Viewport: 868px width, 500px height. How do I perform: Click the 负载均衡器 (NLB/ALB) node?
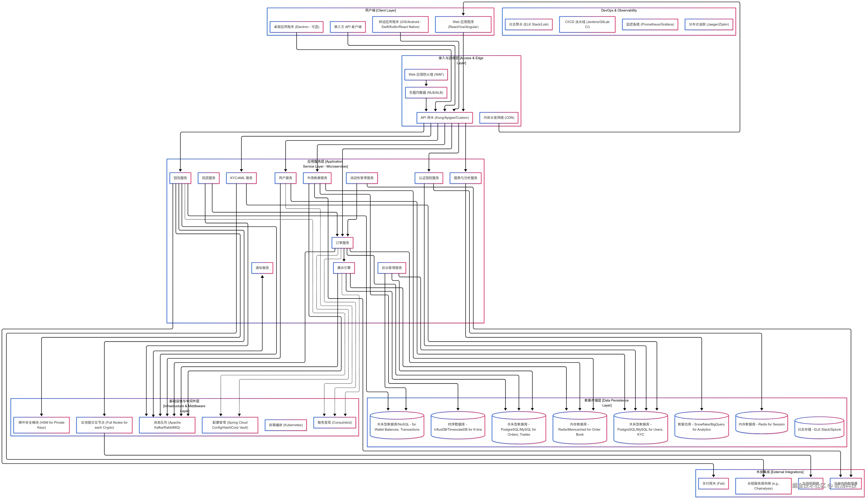point(426,93)
